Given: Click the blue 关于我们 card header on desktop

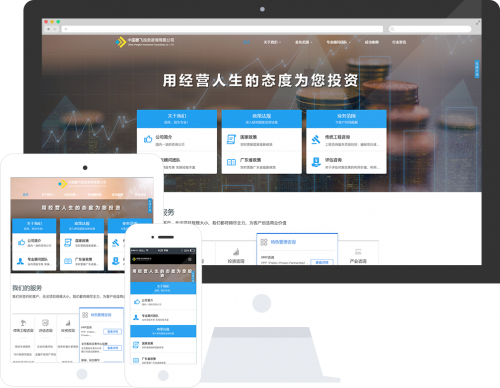Looking at the screenshot, I should [177, 119].
